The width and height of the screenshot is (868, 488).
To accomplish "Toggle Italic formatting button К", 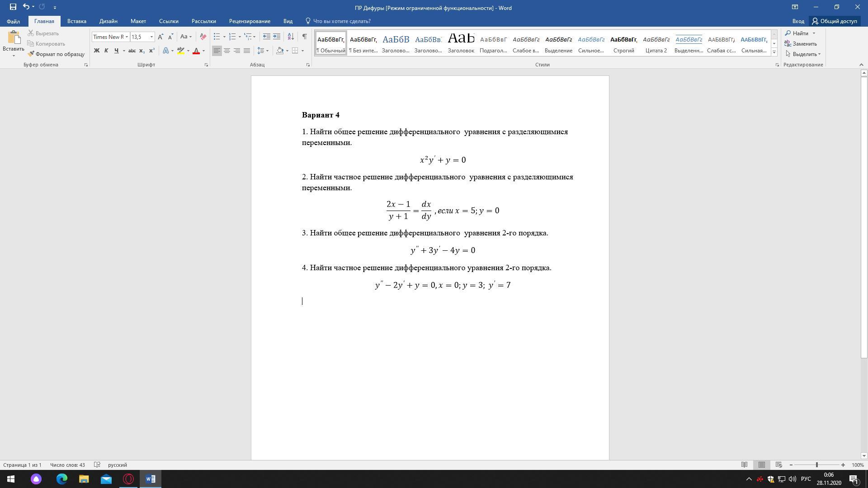I will pyautogui.click(x=106, y=51).
